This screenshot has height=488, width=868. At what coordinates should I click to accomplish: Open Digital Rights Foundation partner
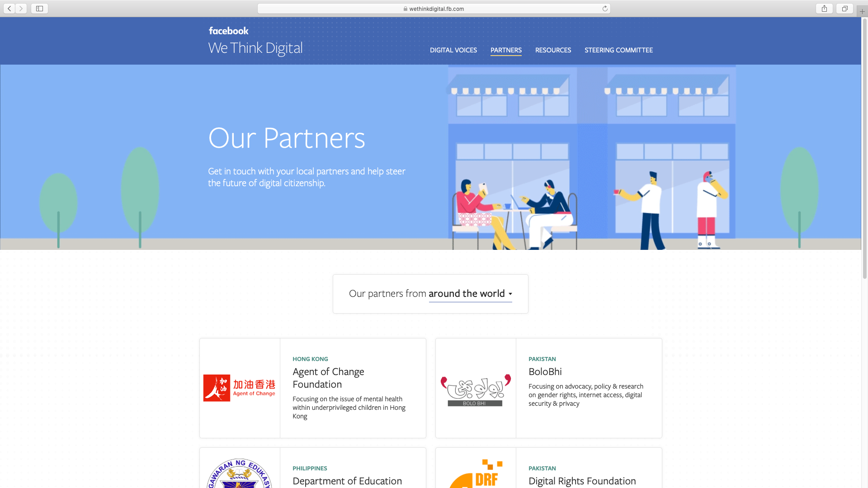point(582,481)
